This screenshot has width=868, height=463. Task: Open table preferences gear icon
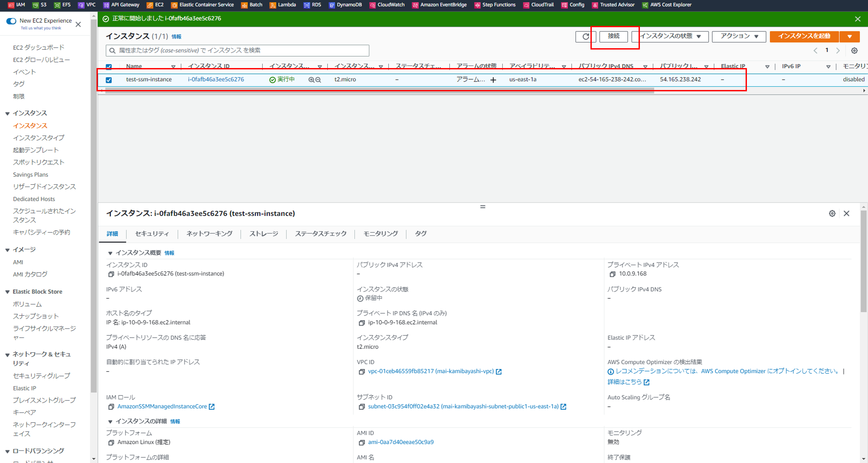tap(854, 50)
